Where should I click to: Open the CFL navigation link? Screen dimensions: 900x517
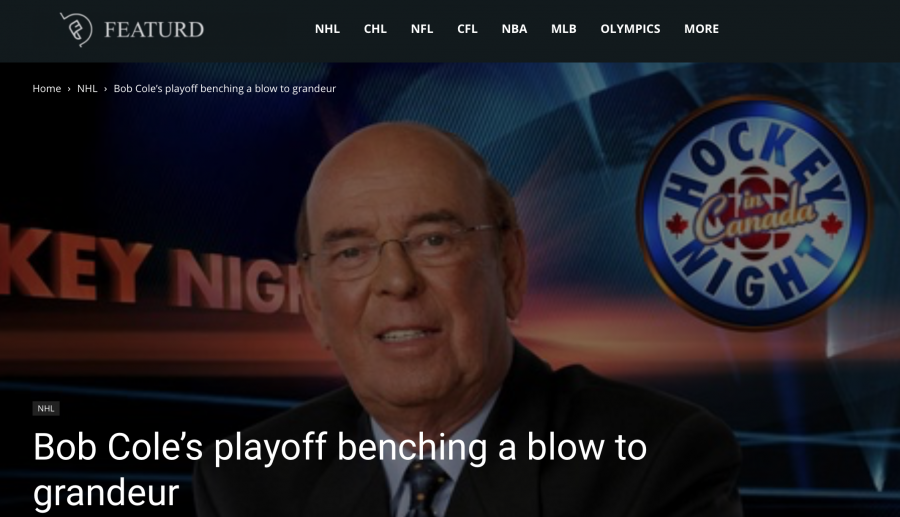coord(467,29)
